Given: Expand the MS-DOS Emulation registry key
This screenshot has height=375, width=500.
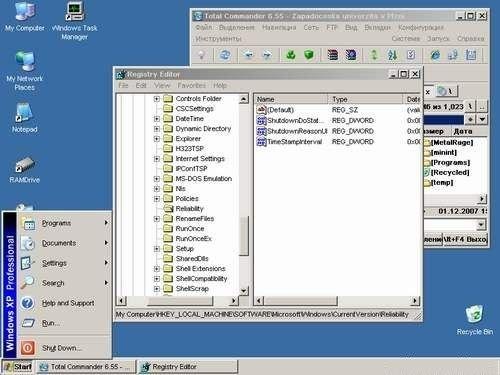Looking at the screenshot, I should pos(156,179).
